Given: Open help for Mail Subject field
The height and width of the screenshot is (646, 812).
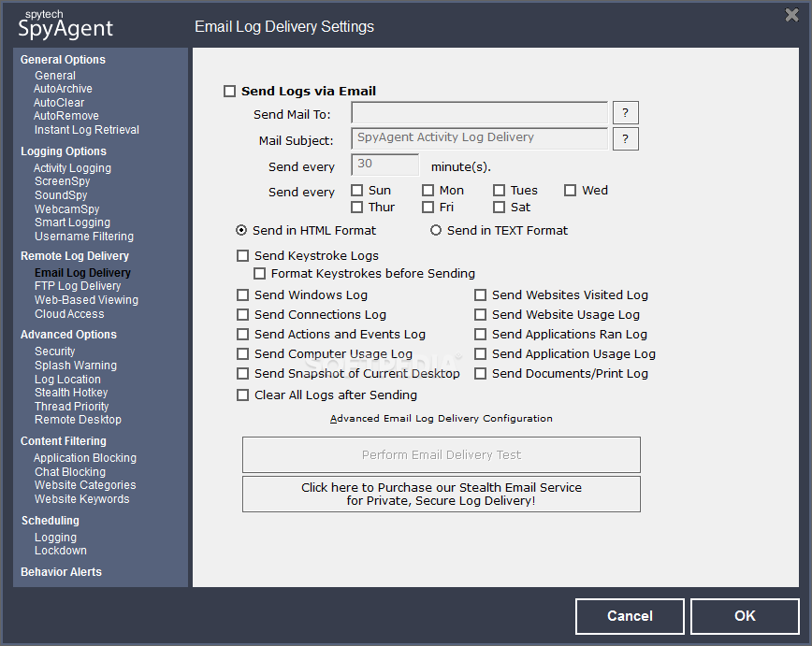Looking at the screenshot, I should [x=626, y=138].
